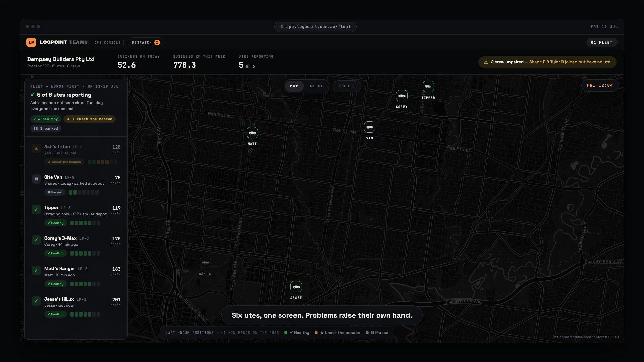Click Ash's dashed warning map marker
Image resolution: width=644 pixels, height=362 pixels.
[x=205, y=262]
